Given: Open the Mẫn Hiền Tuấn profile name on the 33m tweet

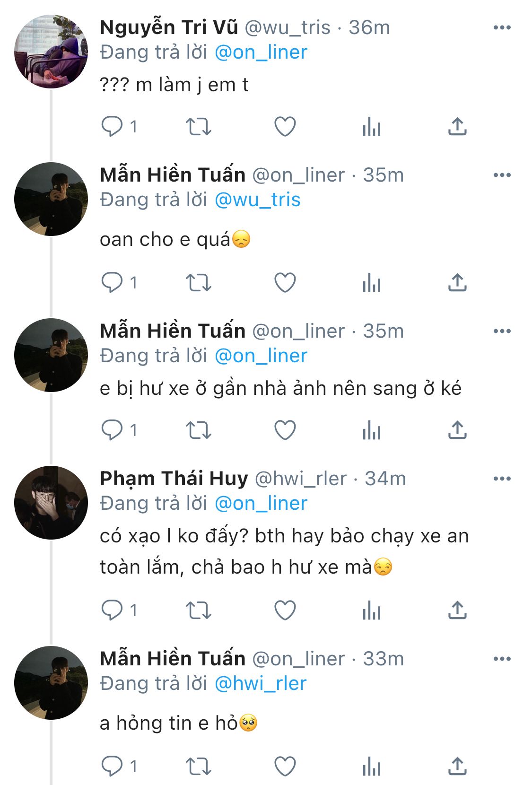Looking at the screenshot, I should [x=173, y=659].
